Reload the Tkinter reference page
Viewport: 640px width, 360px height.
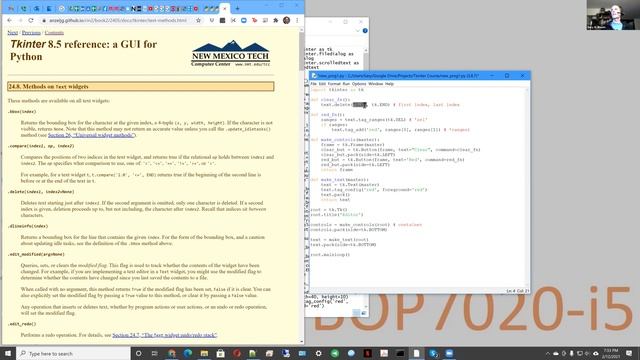(31, 20)
